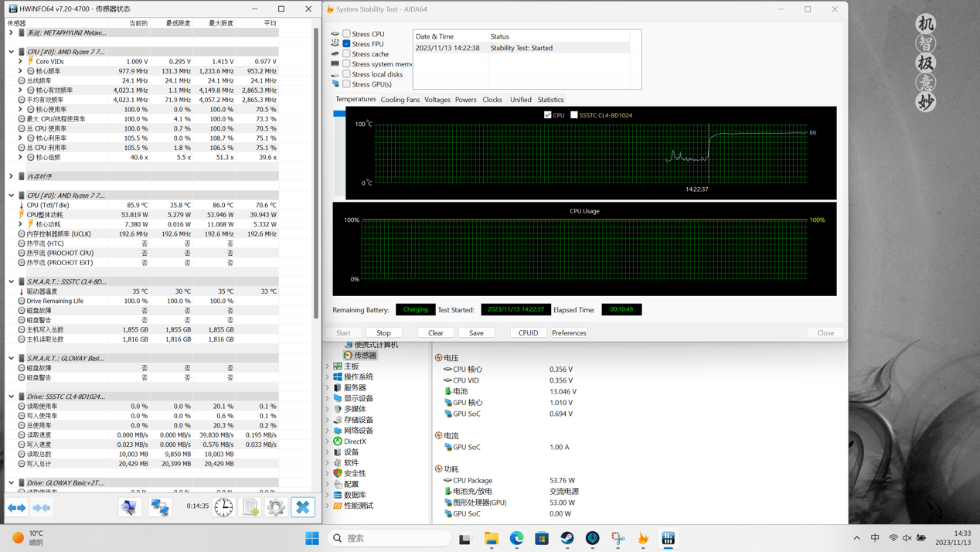This screenshot has height=552, width=980.
Task: Expand the 内存时序 section in HWiNFO
Action: [x=12, y=176]
